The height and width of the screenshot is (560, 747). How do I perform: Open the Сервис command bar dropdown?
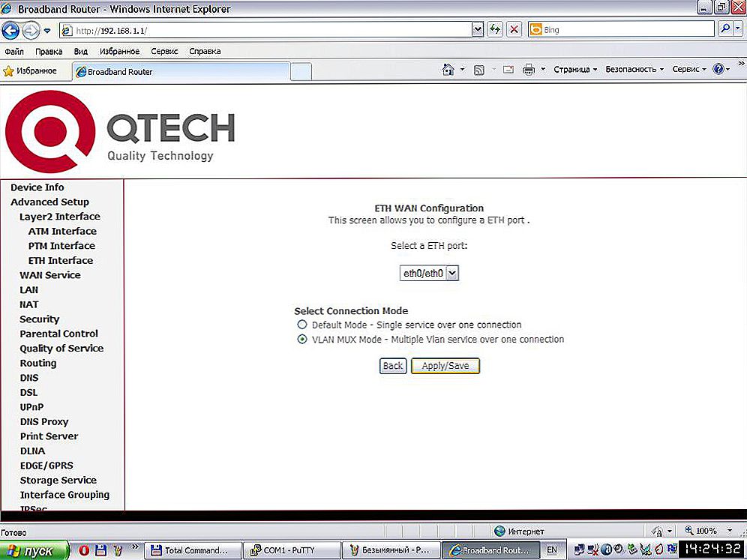[x=689, y=70]
